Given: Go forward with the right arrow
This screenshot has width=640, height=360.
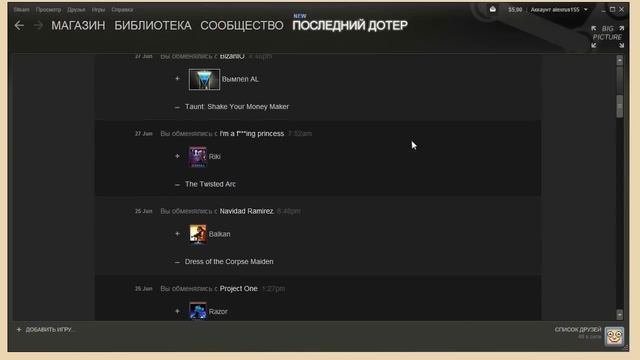Looking at the screenshot, I should (x=38, y=26).
